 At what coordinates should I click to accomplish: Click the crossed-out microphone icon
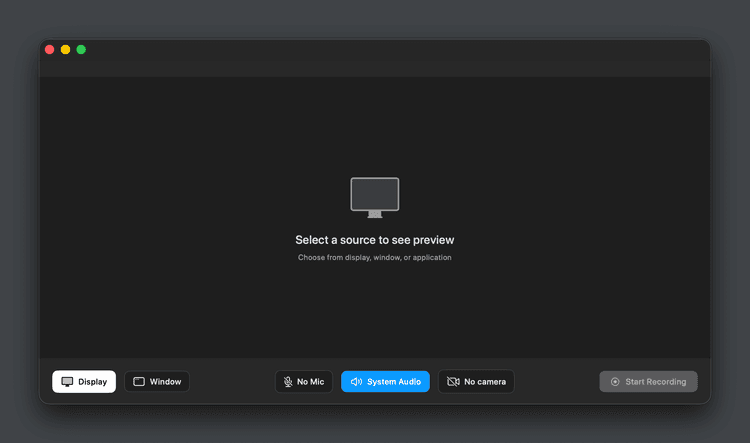[288, 382]
